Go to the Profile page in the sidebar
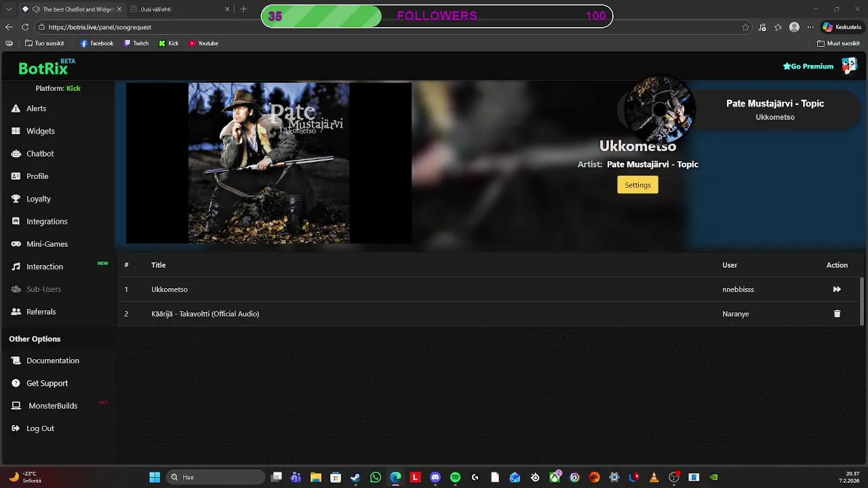Viewport: 868px width, 488px height. [37, 176]
